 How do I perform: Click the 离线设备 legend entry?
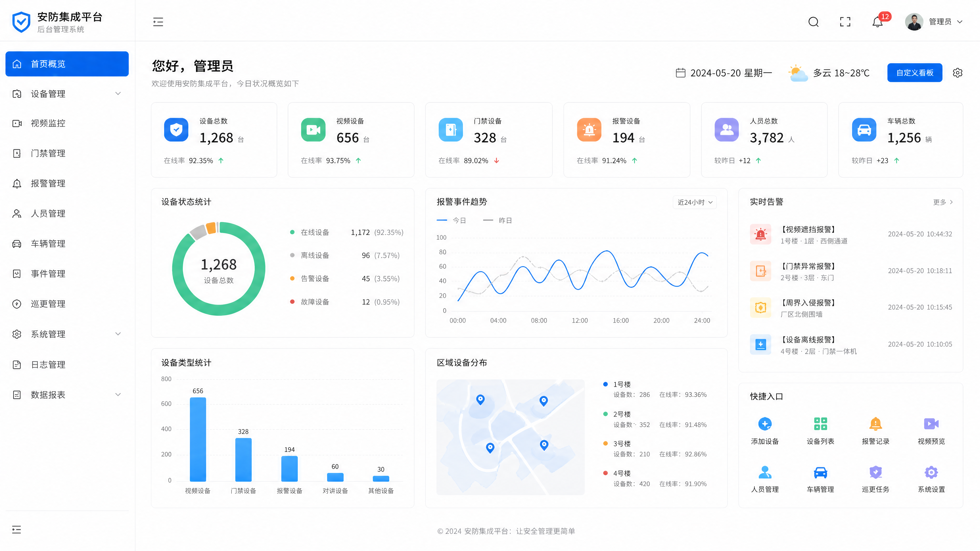coord(344,256)
